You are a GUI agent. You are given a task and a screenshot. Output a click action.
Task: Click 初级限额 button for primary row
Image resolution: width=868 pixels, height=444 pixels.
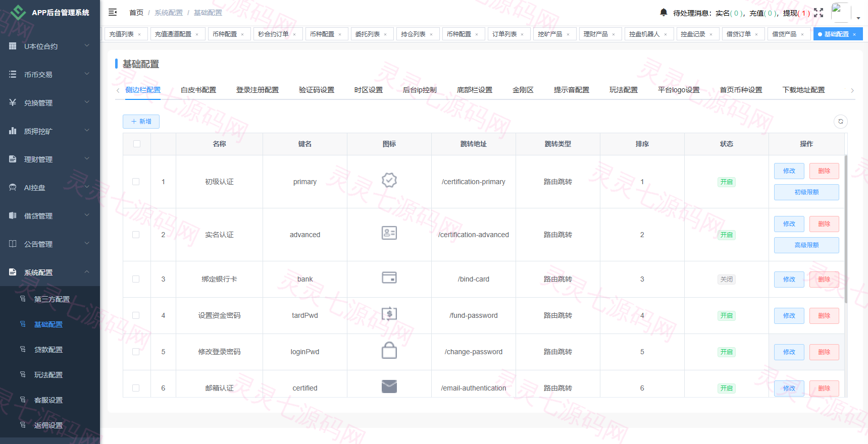point(806,192)
